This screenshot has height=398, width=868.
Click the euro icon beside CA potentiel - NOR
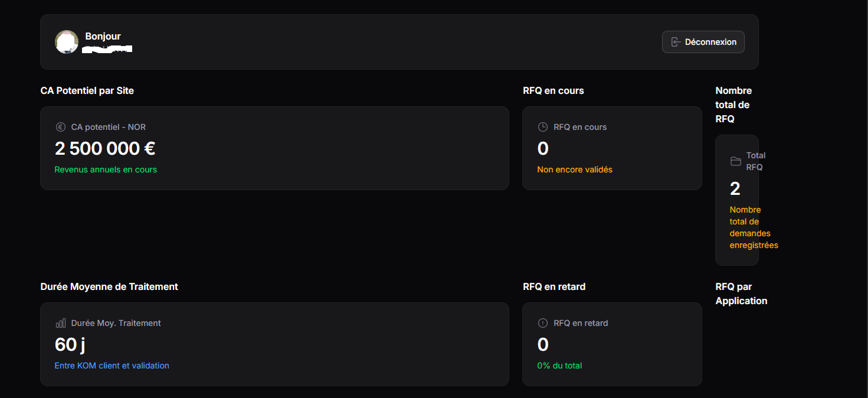tap(60, 127)
